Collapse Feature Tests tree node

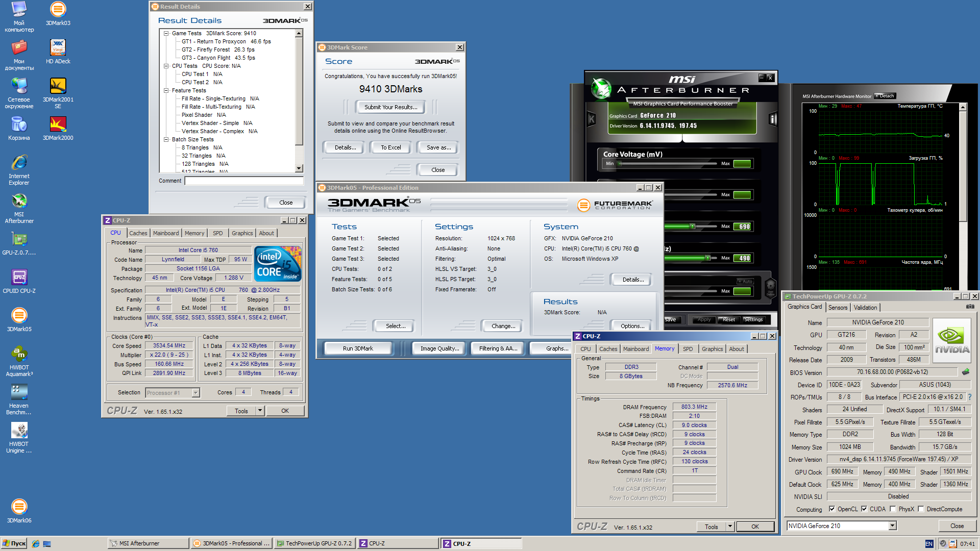coord(166,90)
